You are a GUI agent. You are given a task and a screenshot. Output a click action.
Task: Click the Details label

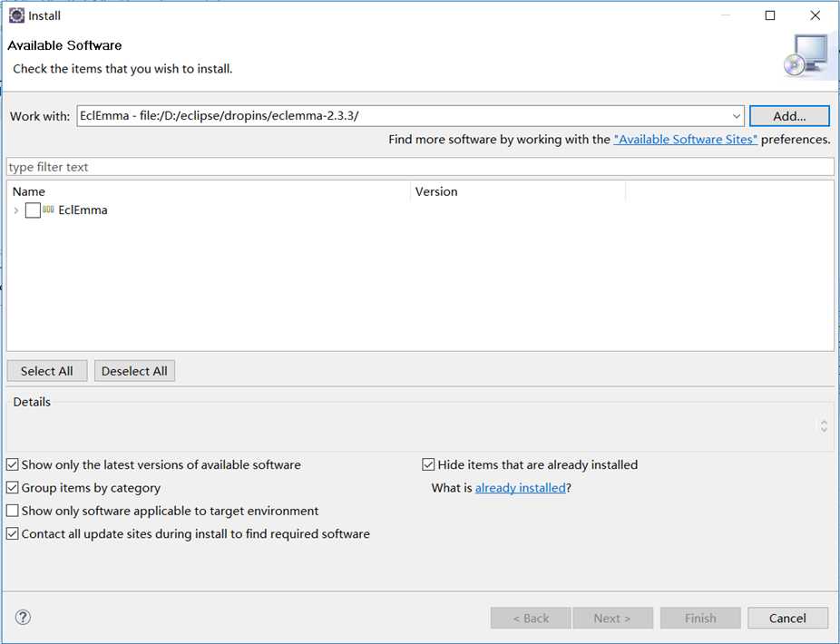point(32,402)
